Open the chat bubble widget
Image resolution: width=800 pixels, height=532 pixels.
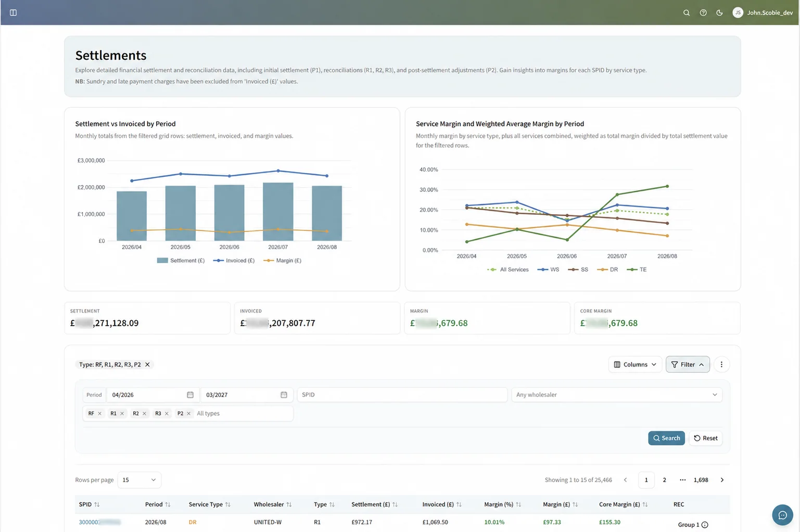click(x=782, y=515)
